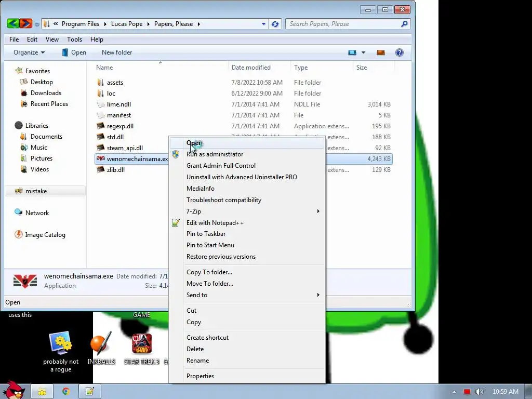Image resolution: width=532 pixels, height=399 pixels.
Task: Click the volume speaker tray icon
Action: tap(479, 392)
